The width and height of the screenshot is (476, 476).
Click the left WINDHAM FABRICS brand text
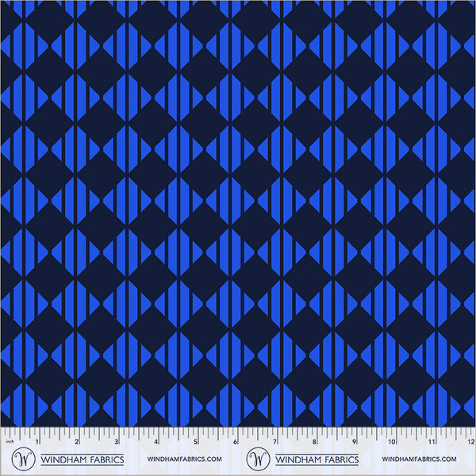pos(83,459)
